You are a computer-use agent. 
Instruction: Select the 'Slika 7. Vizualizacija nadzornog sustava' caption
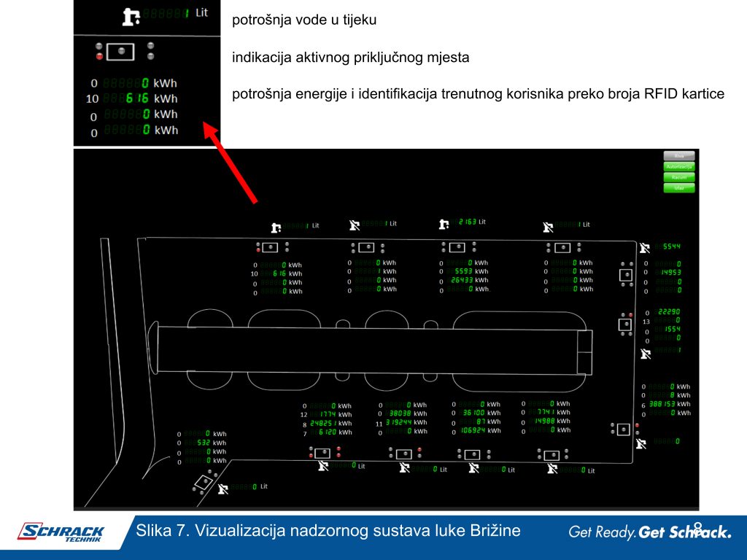point(328,531)
